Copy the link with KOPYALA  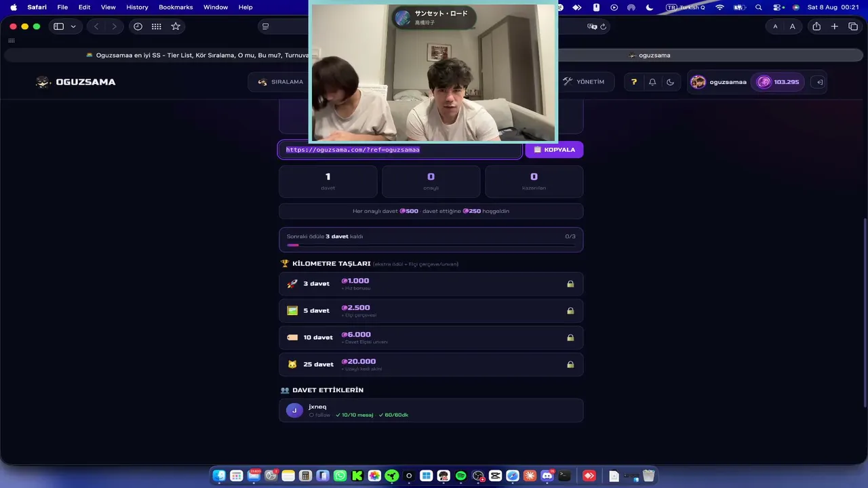tap(554, 150)
